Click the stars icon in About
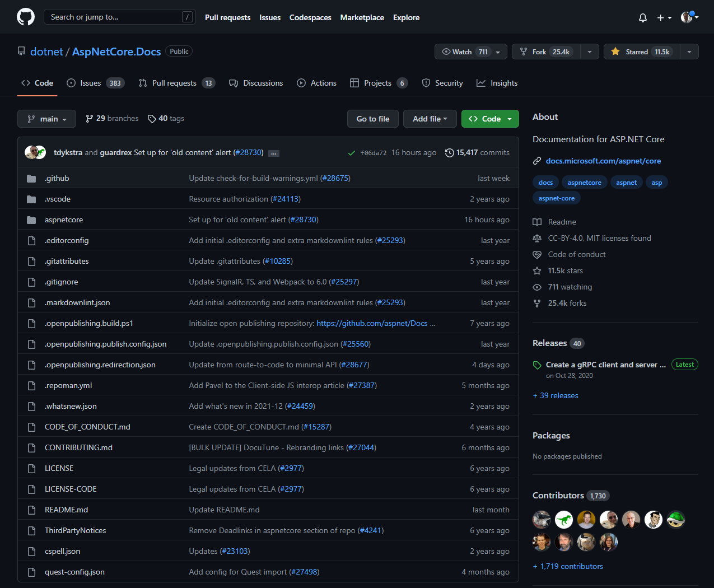 (x=537, y=271)
